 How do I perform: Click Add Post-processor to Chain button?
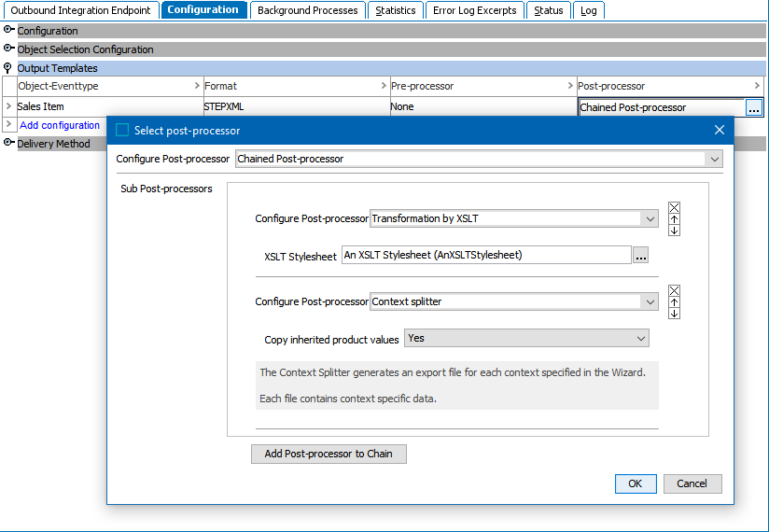329,455
